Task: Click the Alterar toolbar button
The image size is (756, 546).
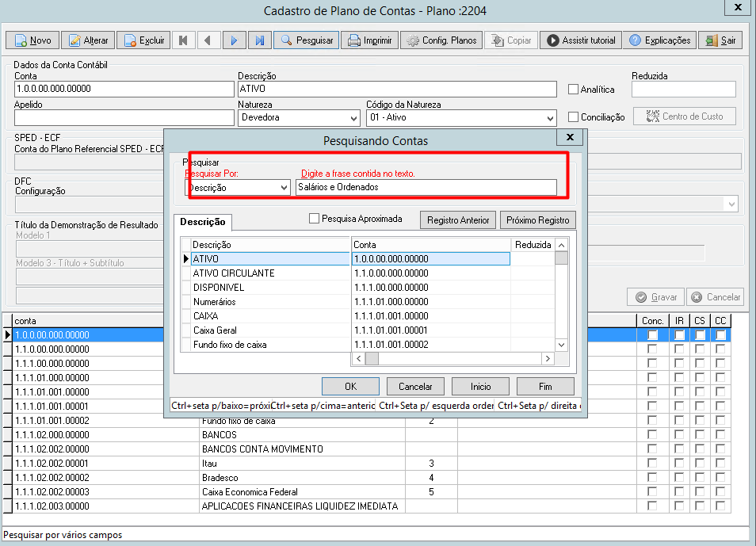Action: click(88, 40)
